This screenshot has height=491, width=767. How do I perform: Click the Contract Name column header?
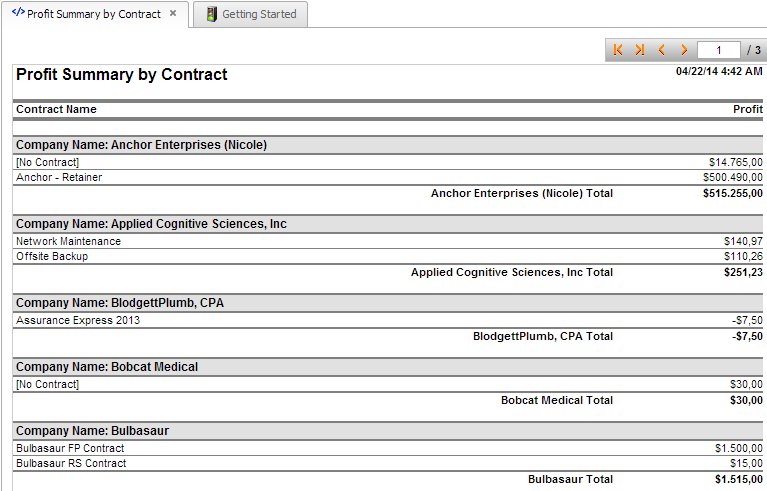point(56,109)
